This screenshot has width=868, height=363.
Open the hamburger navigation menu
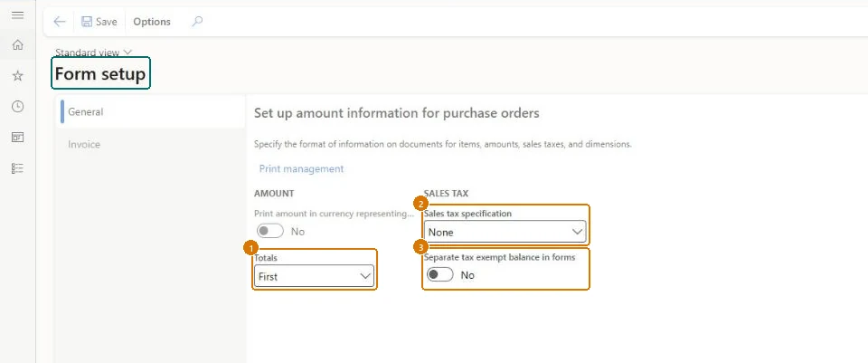pos(18,15)
